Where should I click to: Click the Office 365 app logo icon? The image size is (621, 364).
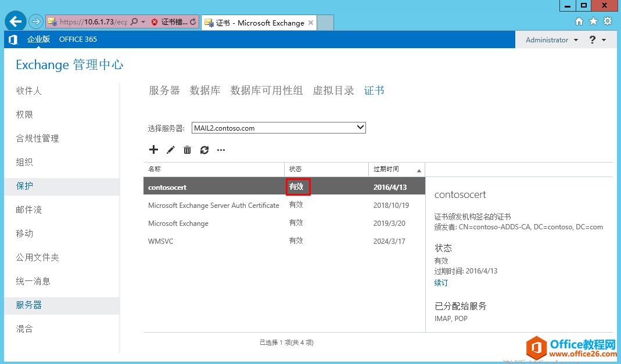13,39
